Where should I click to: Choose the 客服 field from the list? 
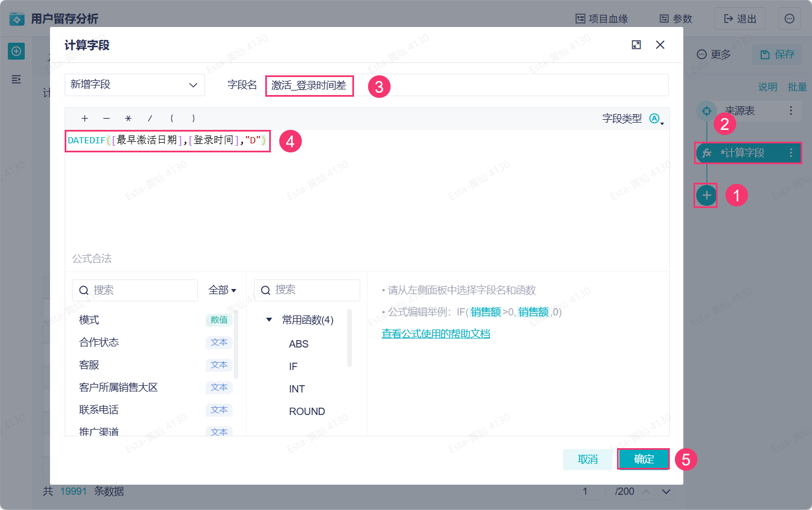[x=89, y=365]
